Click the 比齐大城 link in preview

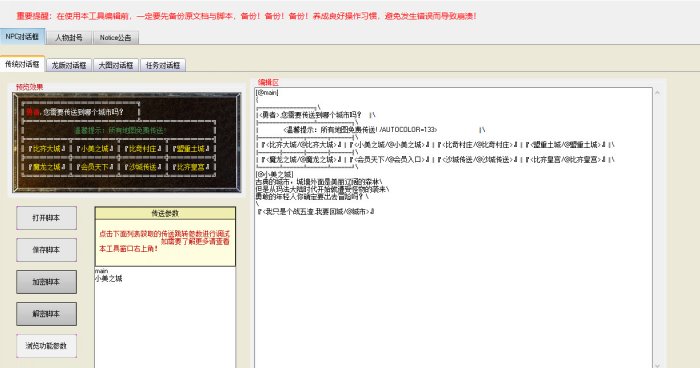pyautogui.click(x=47, y=148)
